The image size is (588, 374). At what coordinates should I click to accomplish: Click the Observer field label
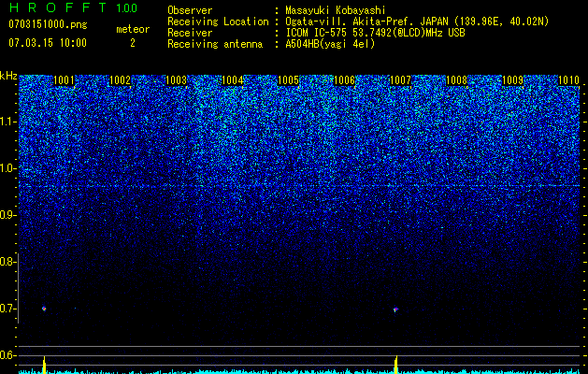tap(190, 10)
